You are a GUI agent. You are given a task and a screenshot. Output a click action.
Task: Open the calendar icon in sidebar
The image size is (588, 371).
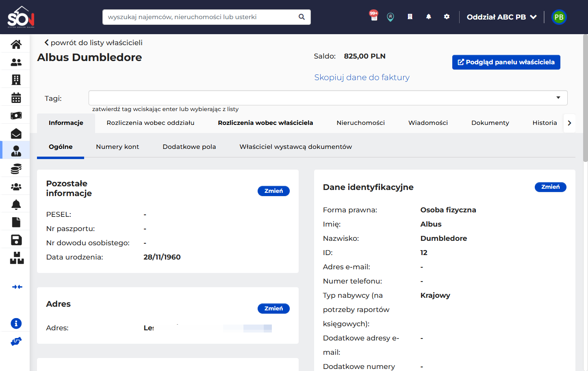[x=16, y=98]
